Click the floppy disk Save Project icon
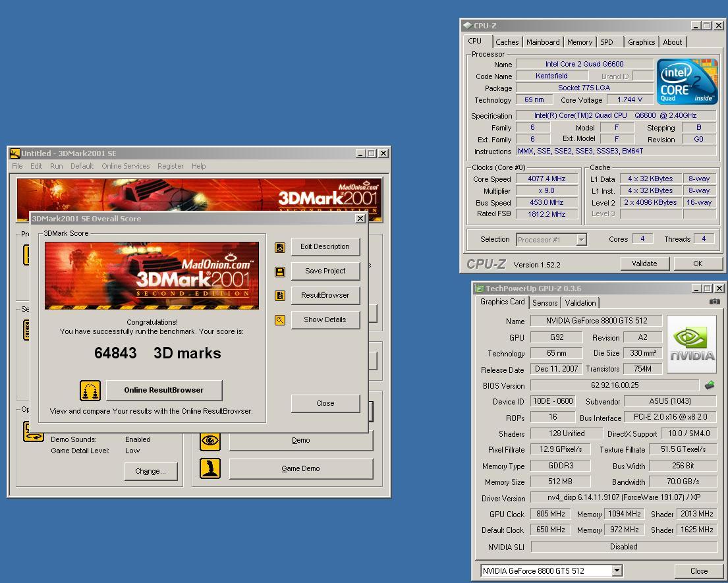The width and height of the screenshot is (728, 583). click(280, 271)
